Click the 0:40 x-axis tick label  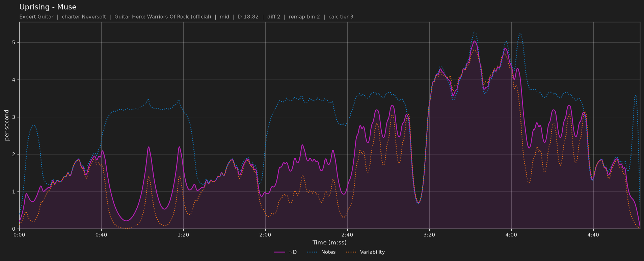(101, 235)
